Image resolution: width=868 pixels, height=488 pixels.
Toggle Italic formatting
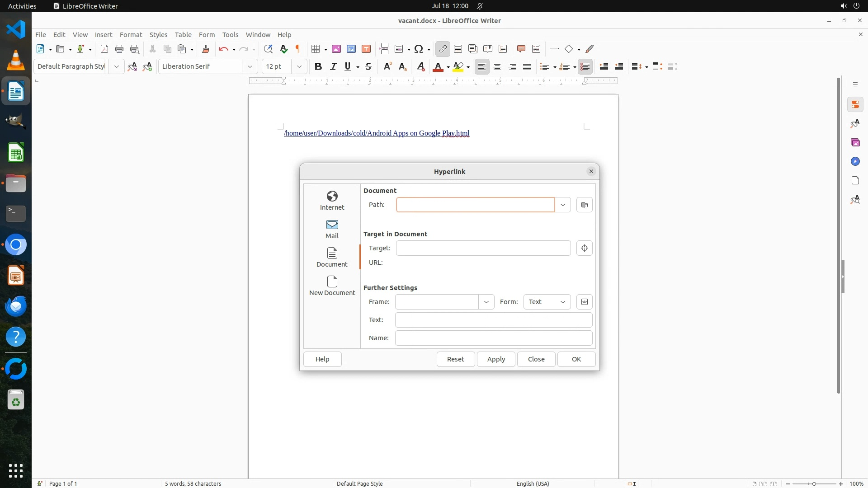tap(333, 66)
